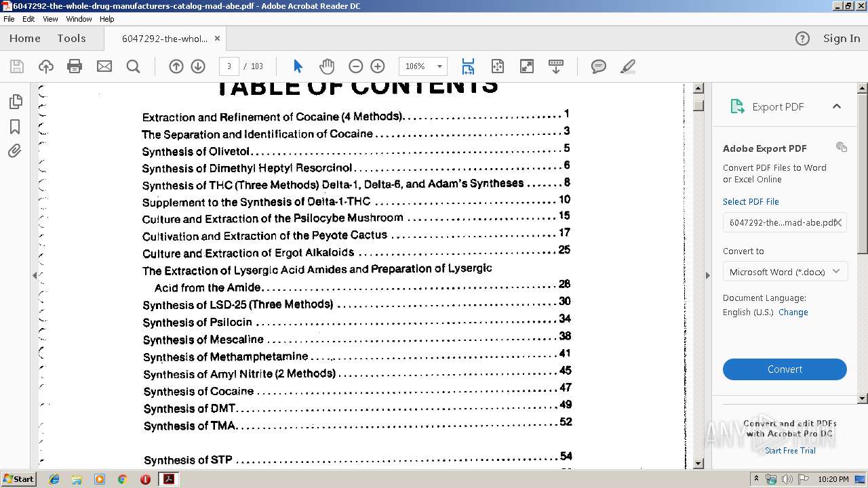Collapse the left navigation pane arrow
Screen dimensions: 868x488
(35, 275)
